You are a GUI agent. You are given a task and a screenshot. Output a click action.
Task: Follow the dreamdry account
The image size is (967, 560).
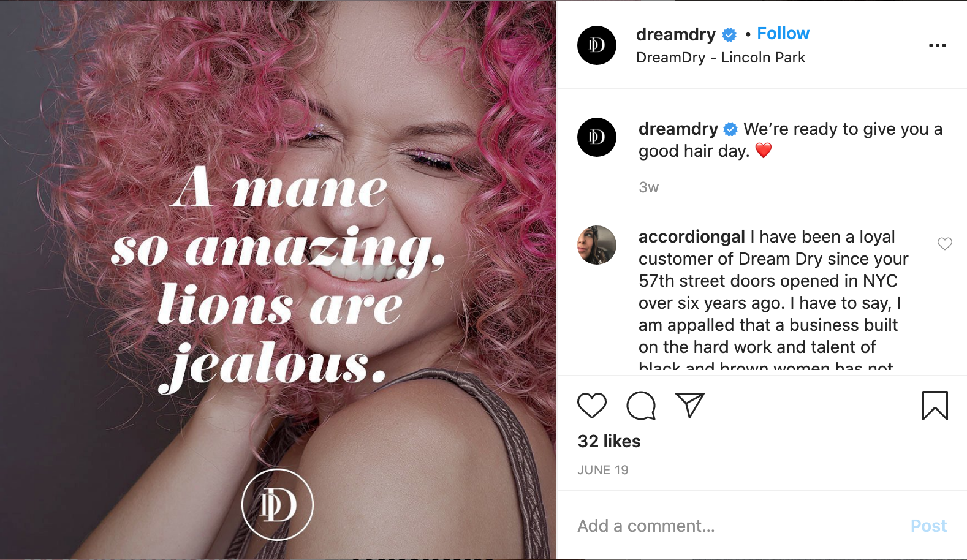(783, 34)
